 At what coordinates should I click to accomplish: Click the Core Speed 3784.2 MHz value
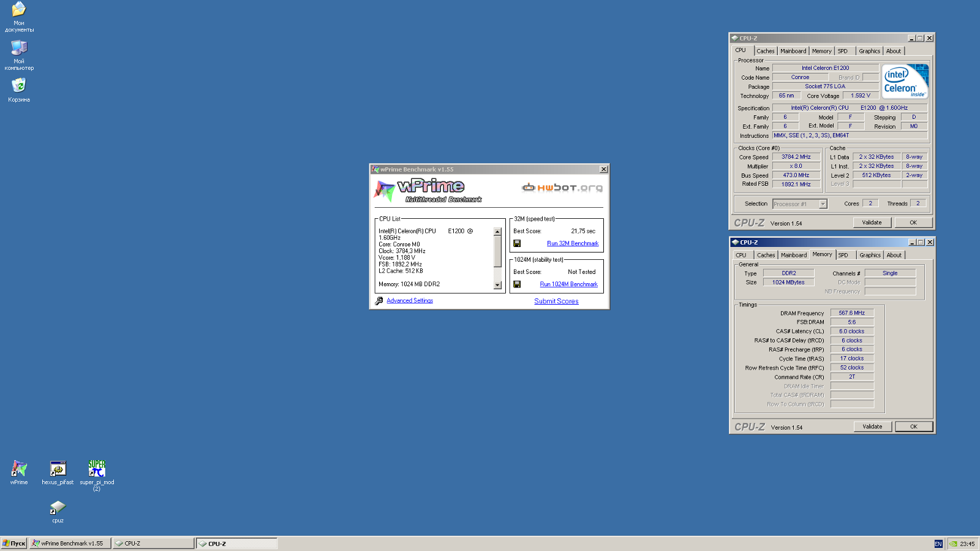(x=796, y=157)
